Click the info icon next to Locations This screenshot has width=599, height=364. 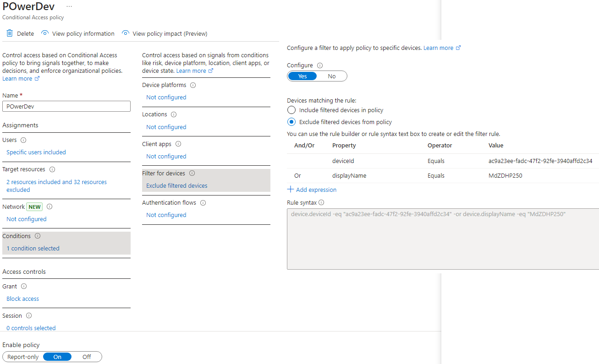coord(174,114)
